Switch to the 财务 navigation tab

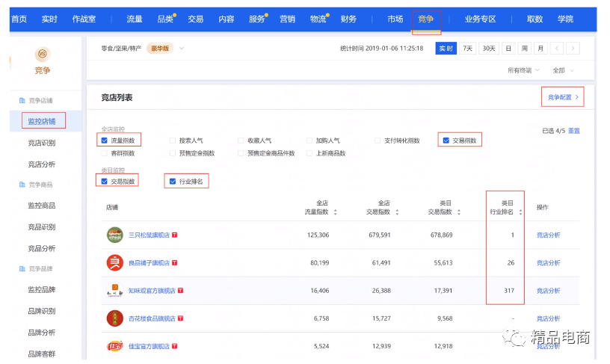tap(348, 19)
